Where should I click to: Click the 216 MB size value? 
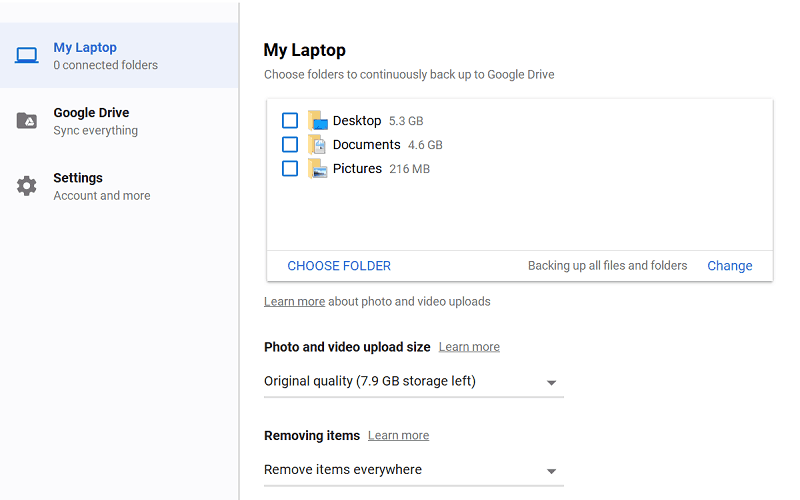(410, 169)
